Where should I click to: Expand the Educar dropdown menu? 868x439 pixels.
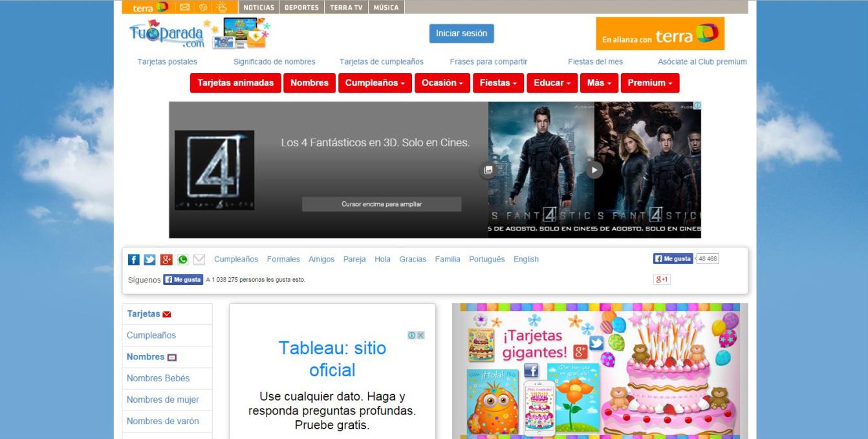click(x=552, y=83)
